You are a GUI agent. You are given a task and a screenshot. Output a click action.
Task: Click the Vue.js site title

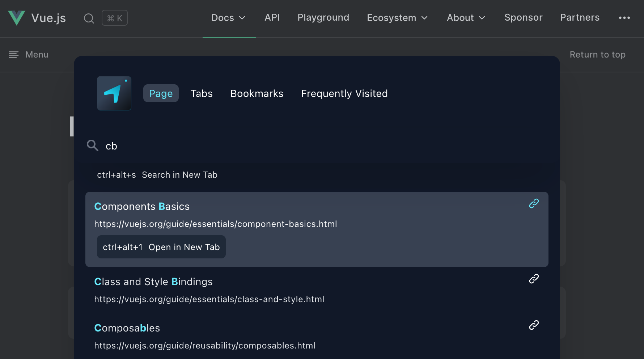[48, 18]
